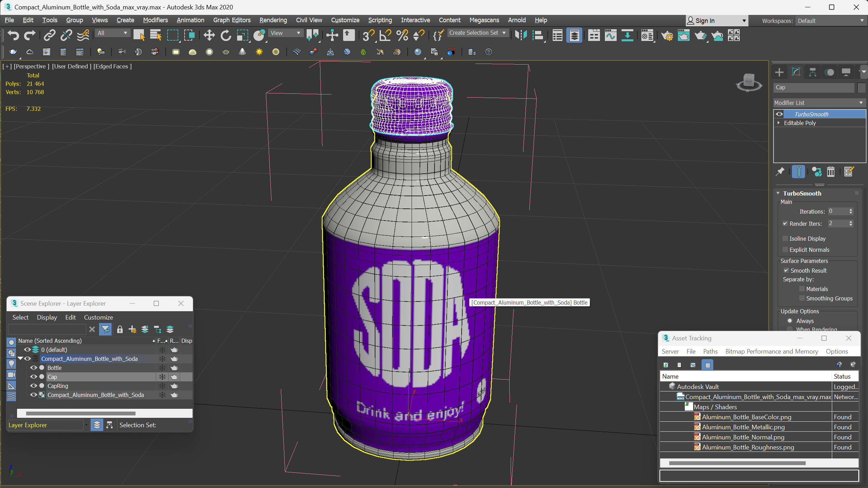Click Configure Modifier Sets icon

(849, 172)
